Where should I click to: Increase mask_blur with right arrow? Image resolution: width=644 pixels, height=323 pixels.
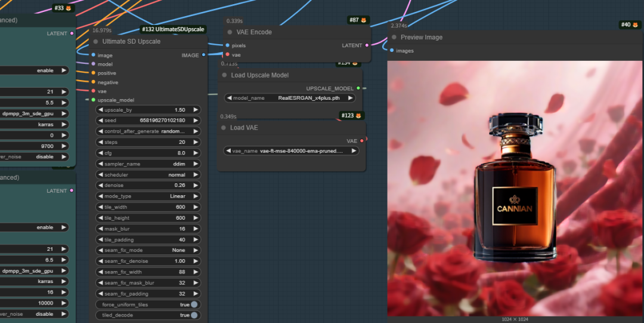pos(196,229)
